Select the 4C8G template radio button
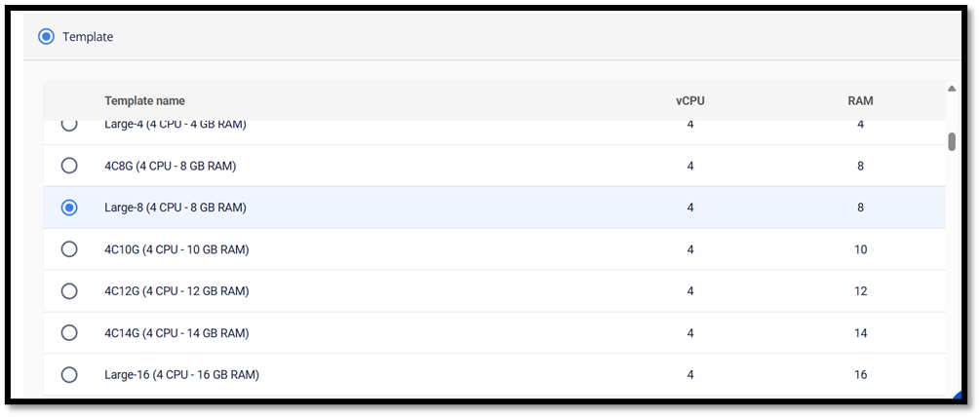 (69, 166)
